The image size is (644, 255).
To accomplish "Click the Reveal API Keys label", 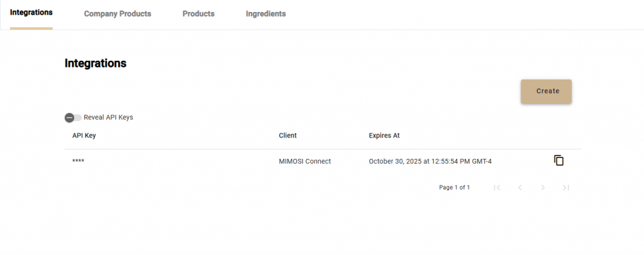I will point(108,117).
